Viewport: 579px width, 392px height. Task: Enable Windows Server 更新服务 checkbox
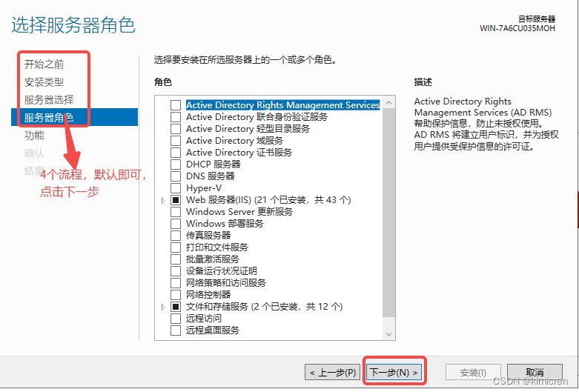176,212
